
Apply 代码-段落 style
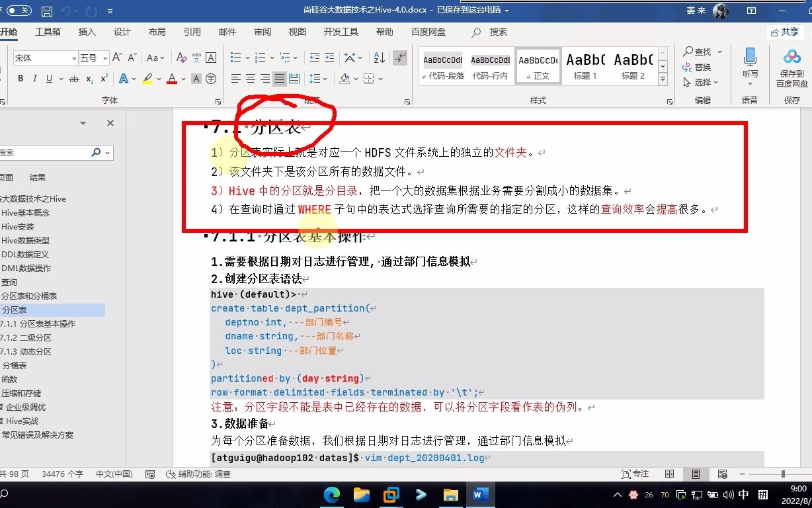point(443,66)
